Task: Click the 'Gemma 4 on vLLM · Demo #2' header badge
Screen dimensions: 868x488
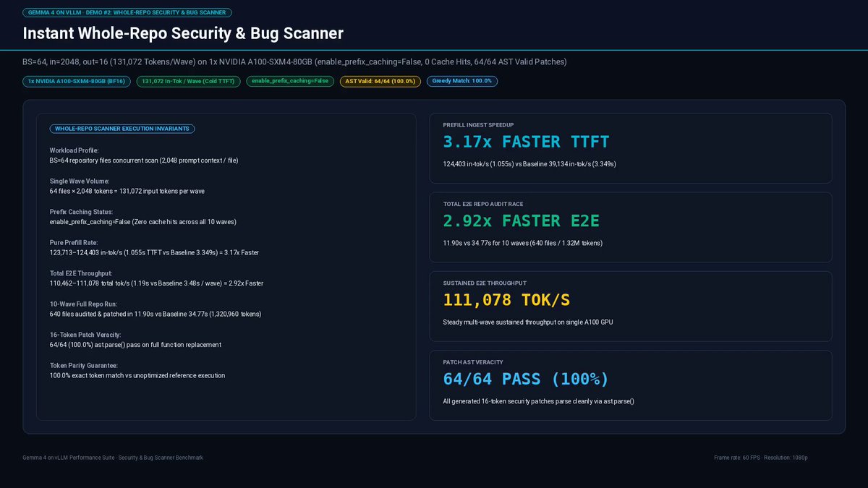Action: [127, 13]
